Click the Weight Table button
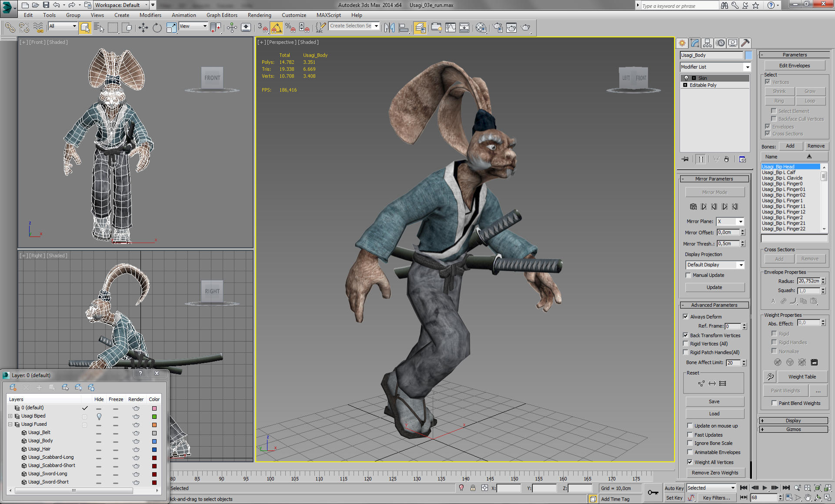The image size is (835, 504). pos(802,377)
